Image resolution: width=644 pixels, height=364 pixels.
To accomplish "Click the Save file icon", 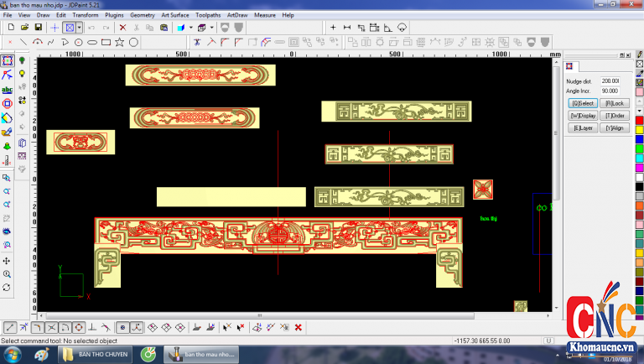I will coord(38,28).
